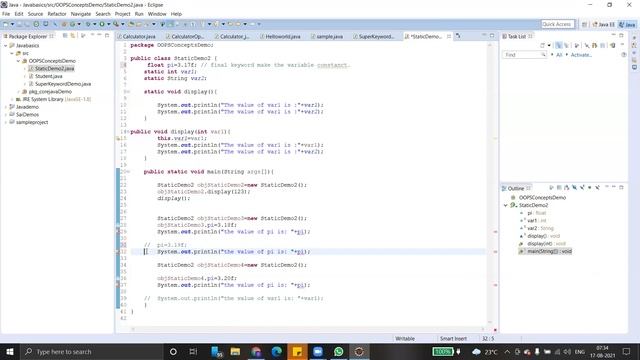
Task: Click in the Quick Access field
Action: pyautogui.click(x=558, y=24)
